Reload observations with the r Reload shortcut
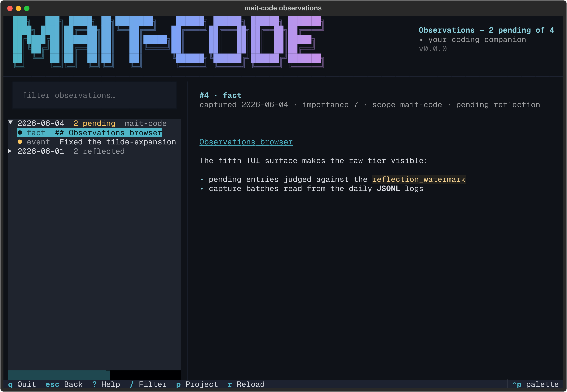 [x=246, y=384]
